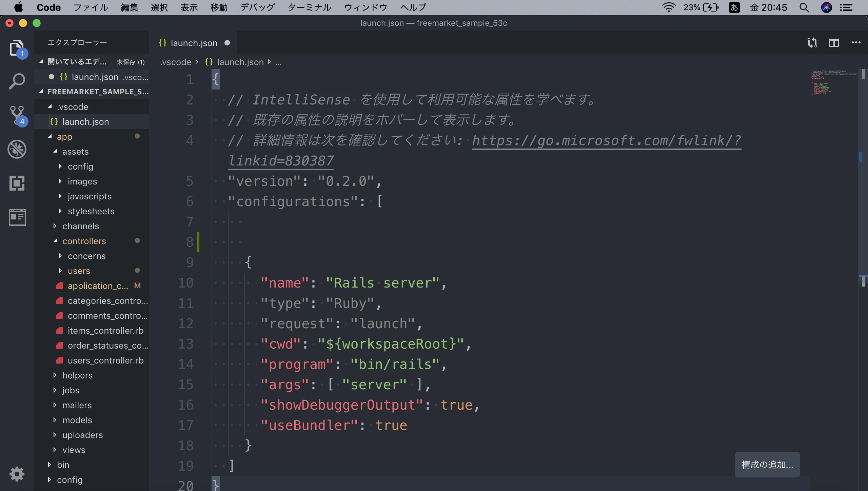
Task: Open the Source Control view with 4 changes
Action: (x=17, y=115)
